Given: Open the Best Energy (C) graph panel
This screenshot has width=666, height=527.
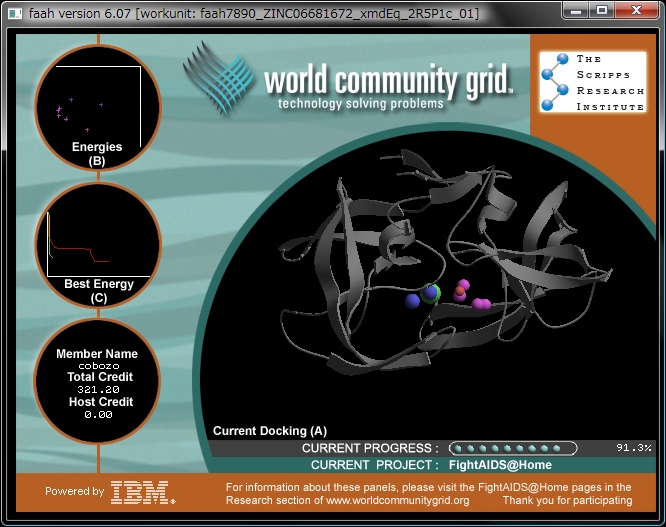Looking at the screenshot, I should [x=98, y=245].
